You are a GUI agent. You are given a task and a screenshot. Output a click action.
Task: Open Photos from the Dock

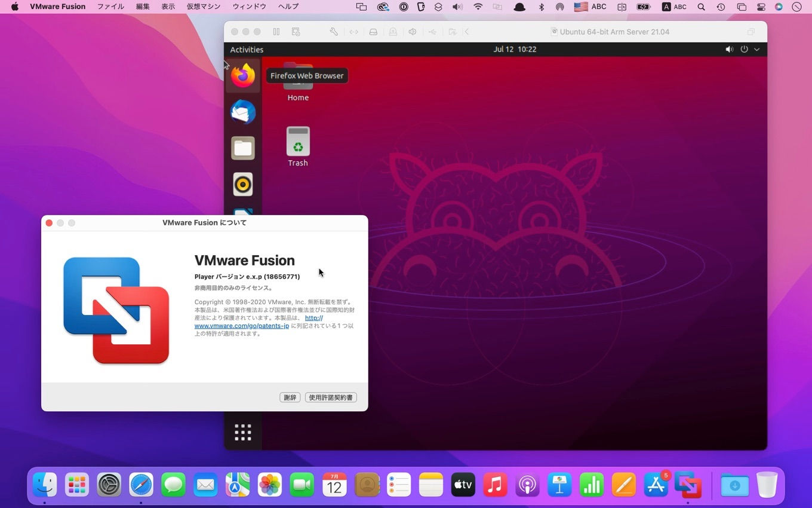[x=270, y=485]
